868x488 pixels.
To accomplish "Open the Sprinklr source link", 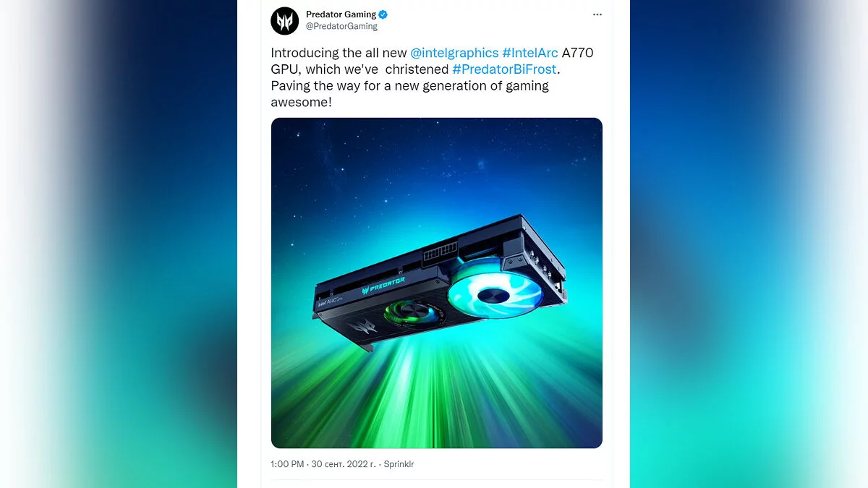I will coord(399,464).
